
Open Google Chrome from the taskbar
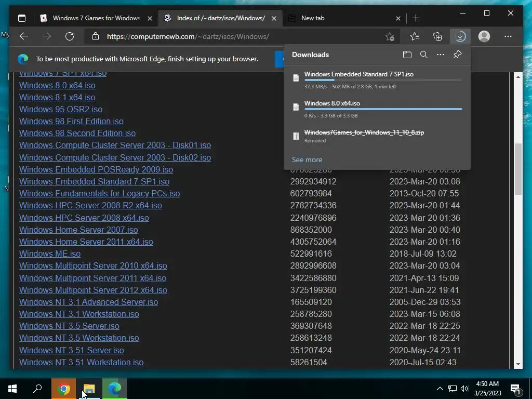point(63,389)
